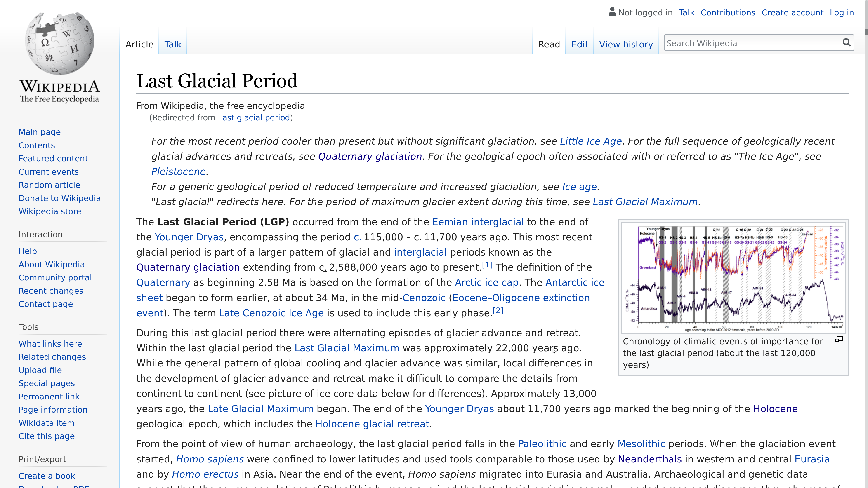Open the Article tab

point(139,44)
